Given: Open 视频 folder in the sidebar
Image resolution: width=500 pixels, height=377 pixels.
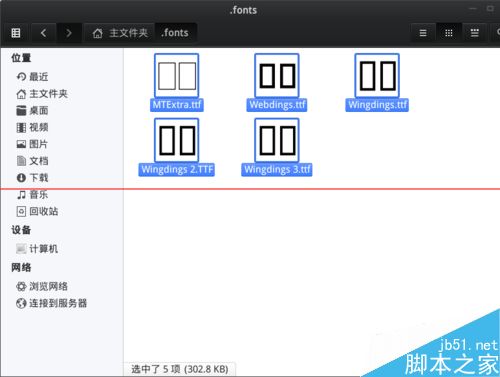Looking at the screenshot, I should (x=32, y=127).
